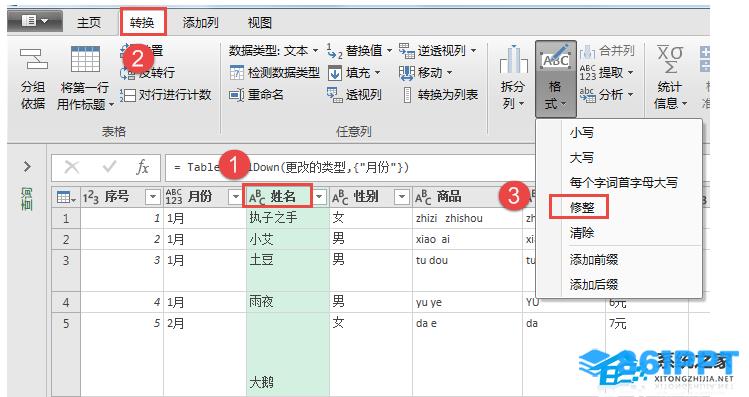The width and height of the screenshot is (749, 397).
Task: Choose 小写 from format menu
Action: click(581, 132)
